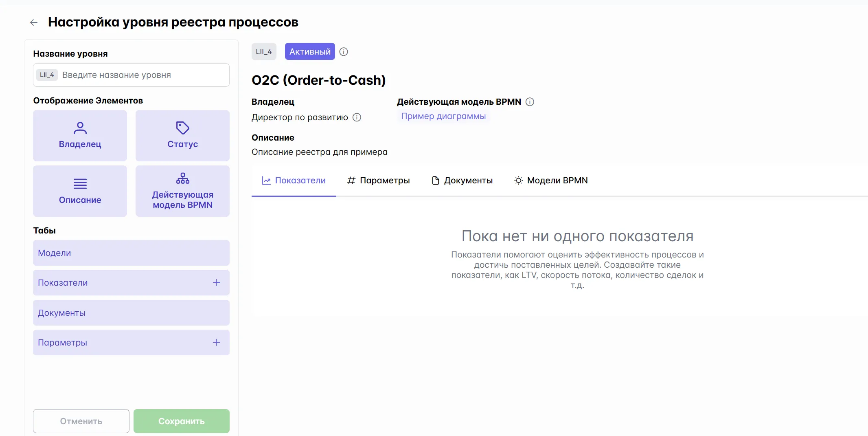Click plus icon on Параметры row
The height and width of the screenshot is (436, 868).
216,342
